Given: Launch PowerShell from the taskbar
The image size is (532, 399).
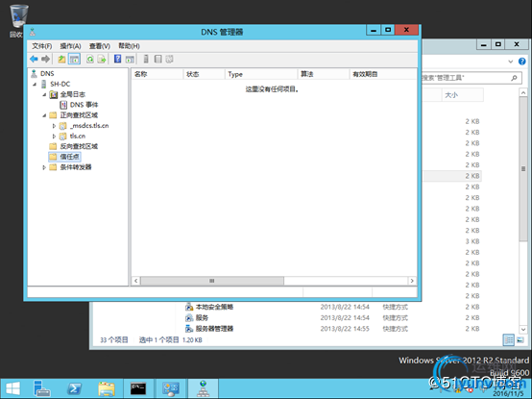Looking at the screenshot, I should point(74,388).
